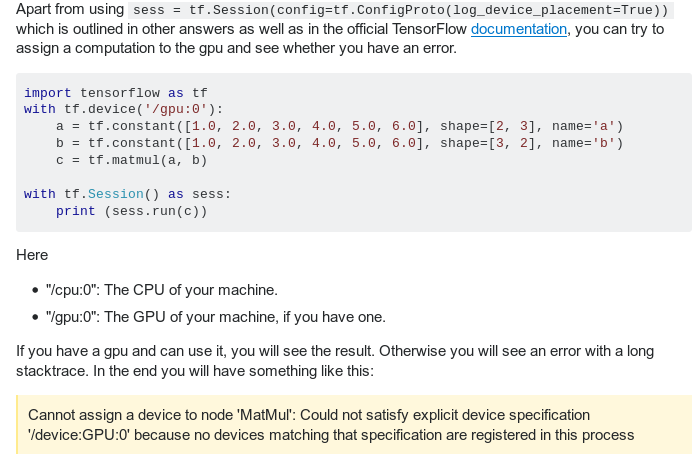Image resolution: width=692 pixels, height=456 pixels.
Task: Click the "/cpu:0" bullet list item
Action: pyautogui.click(x=161, y=290)
